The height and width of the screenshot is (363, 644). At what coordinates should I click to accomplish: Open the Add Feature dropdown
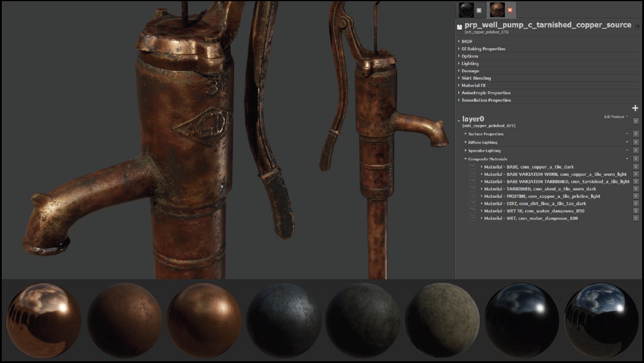coord(615,117)
